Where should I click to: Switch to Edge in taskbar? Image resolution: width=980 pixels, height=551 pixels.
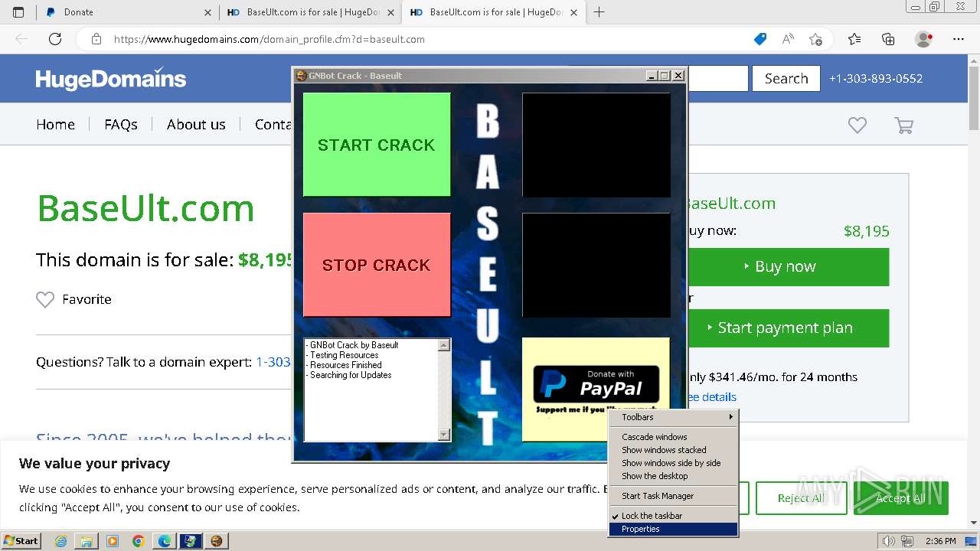pyautogui.click(x=165, y=541)
